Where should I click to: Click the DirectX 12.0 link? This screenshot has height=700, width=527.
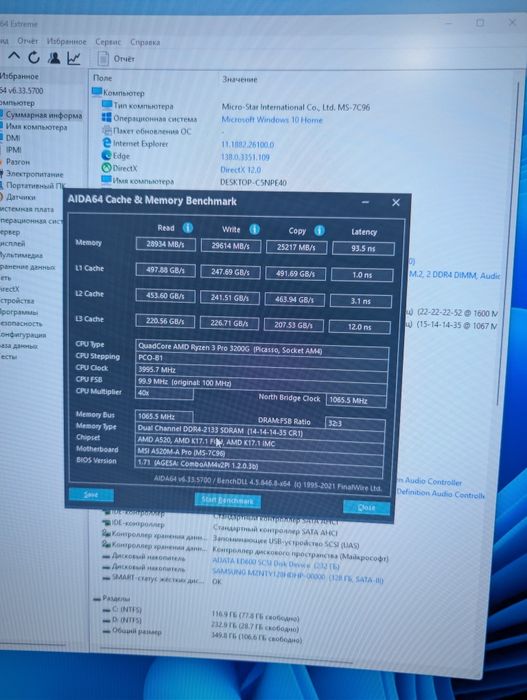(241, 170)
